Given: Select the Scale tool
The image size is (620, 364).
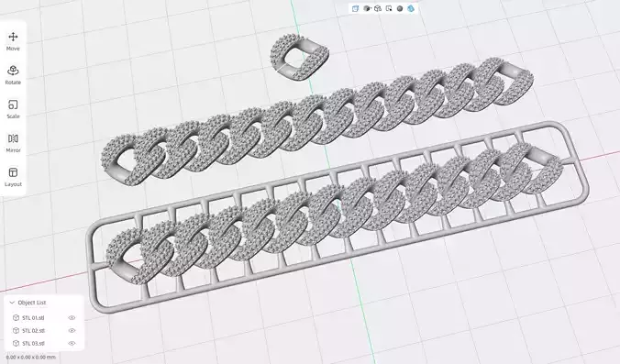Looking at the screenshot, I should (13, 109).
